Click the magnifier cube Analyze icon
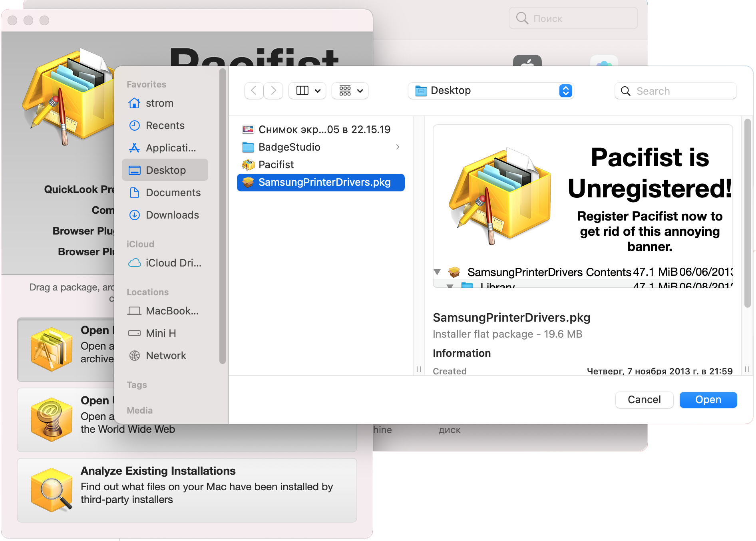 tap(52, 490)
